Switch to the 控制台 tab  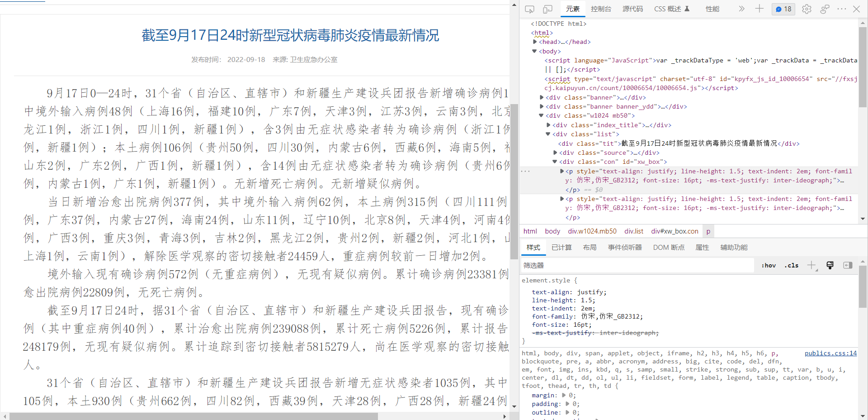coord(601,9)
